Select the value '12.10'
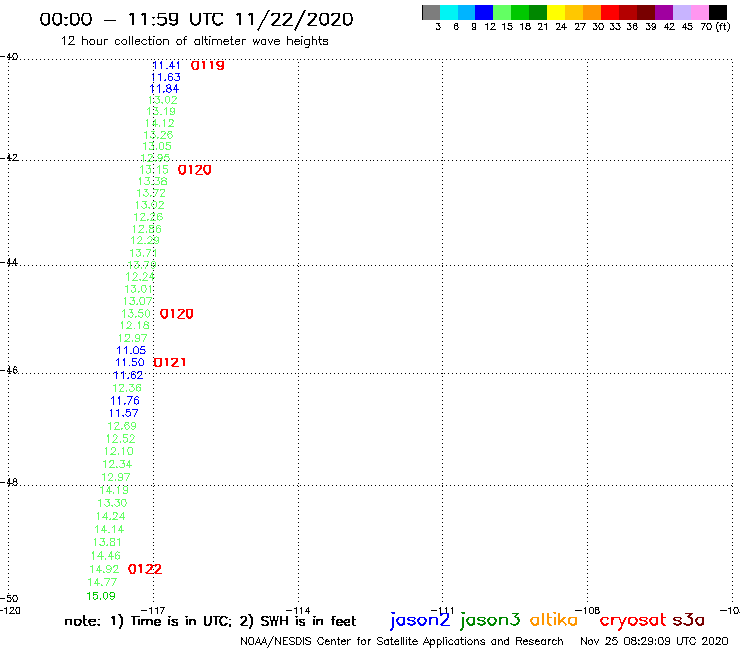The width and height of the screenshot is (740, 650). 118,451
